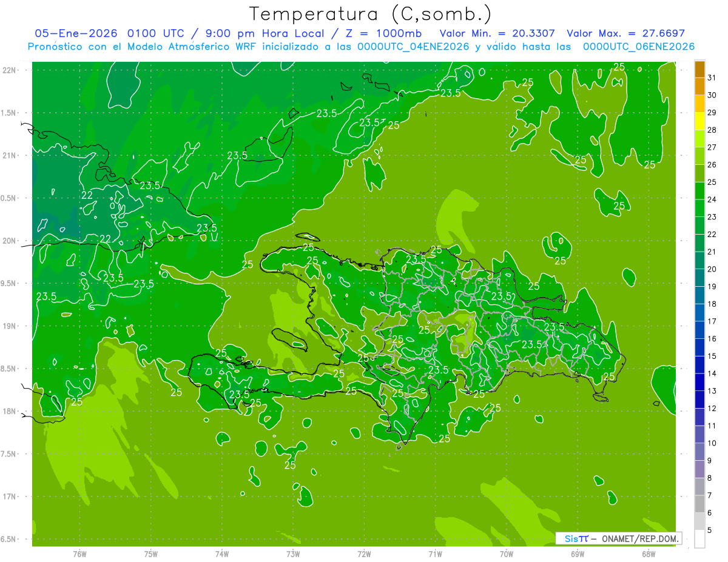The image size is (728, 562).
Task: Click the longitude axis label '69W'
Action: tap(578, 554)
